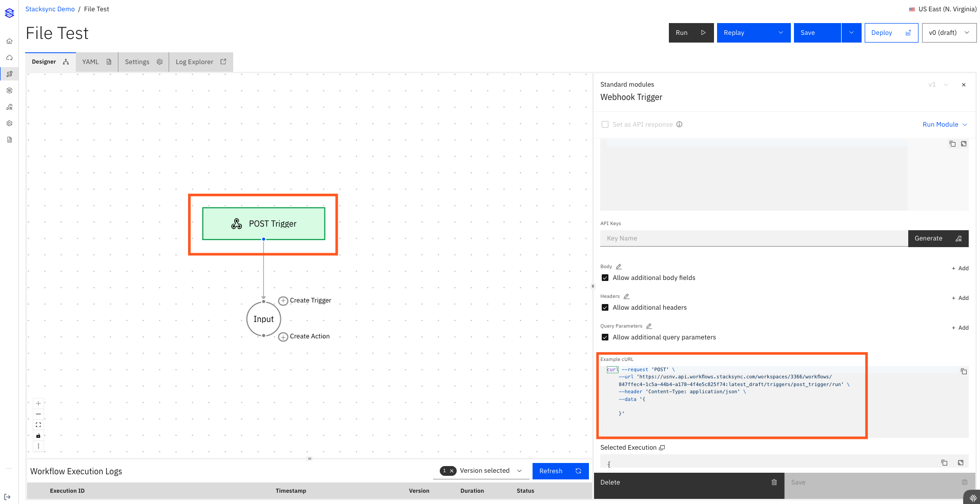The image size is (980, 504).
Task: Uncheck Allow additional body fields
Action: point(605,278)
